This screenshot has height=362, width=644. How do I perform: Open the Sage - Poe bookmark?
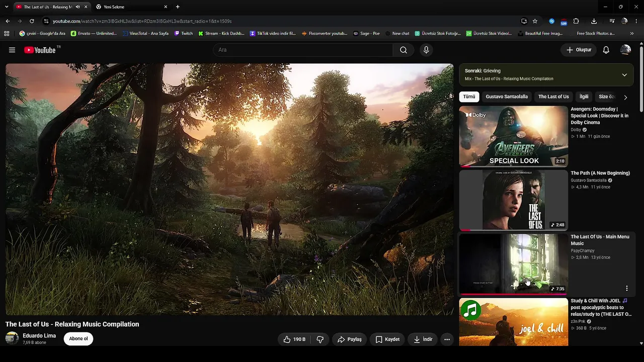[x=366, y=34]
